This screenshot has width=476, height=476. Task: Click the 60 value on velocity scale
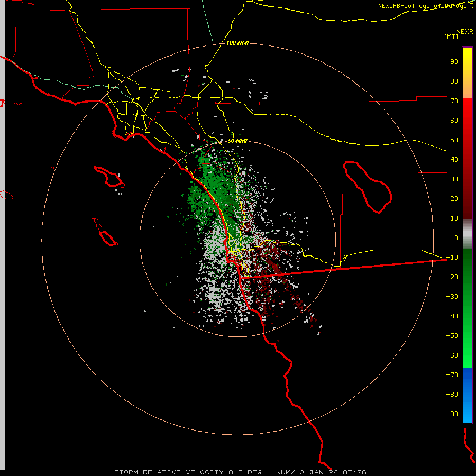454,120
